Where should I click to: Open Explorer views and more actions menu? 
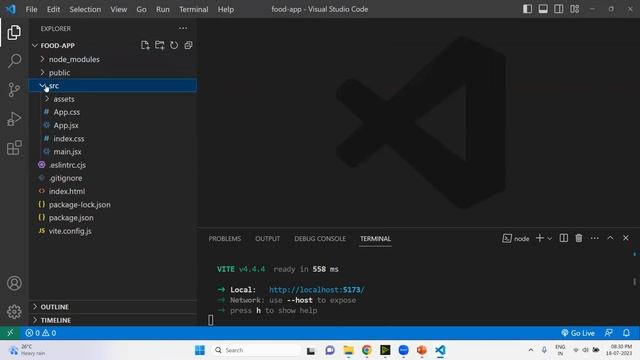[183, 28]
